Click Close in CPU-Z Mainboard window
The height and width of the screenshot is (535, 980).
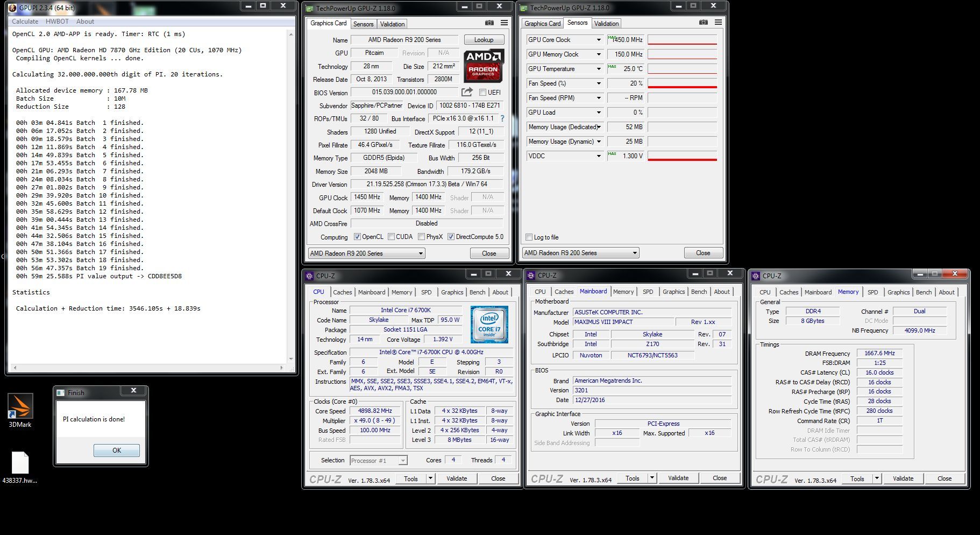(720, 478)
